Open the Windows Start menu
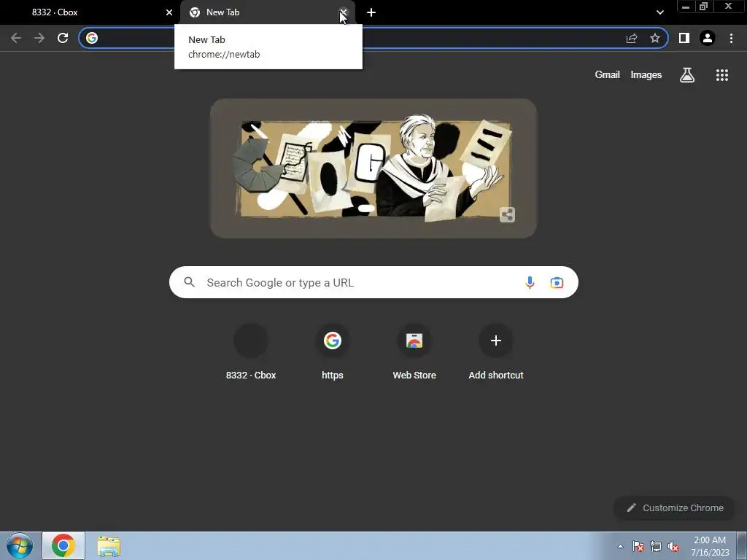This screenshot has height=560, width=747. pos(20,545)
